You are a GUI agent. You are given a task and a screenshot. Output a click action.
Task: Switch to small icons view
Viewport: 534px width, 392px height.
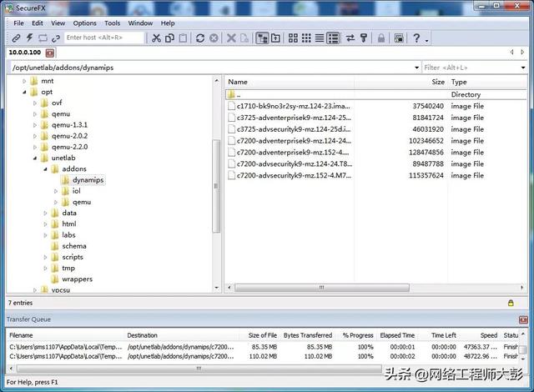[x=306, y=38]
